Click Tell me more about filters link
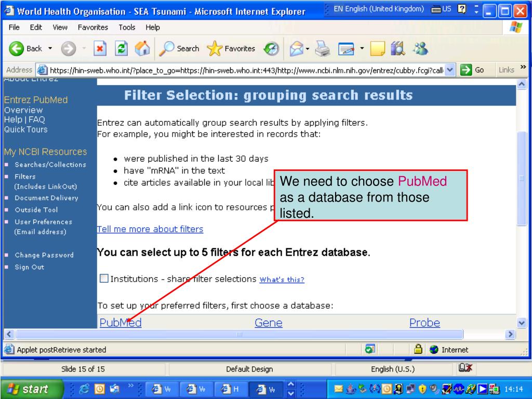 150,229
